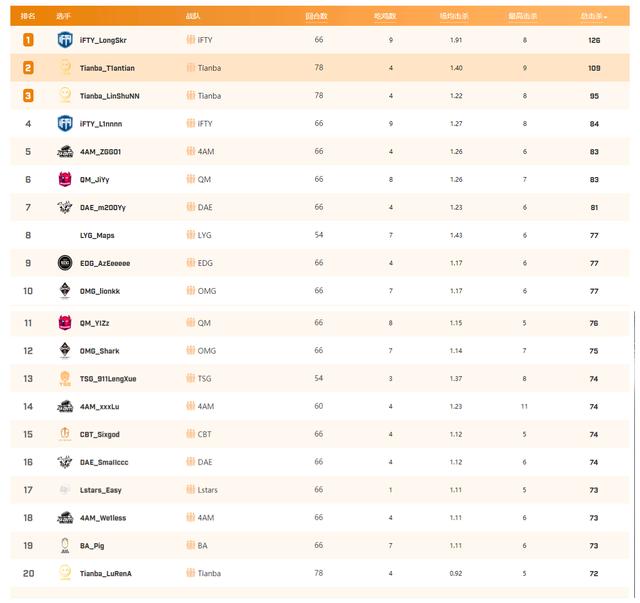Select the 4AM_xxxLu table row
The image size is (640, 603).
320,407
